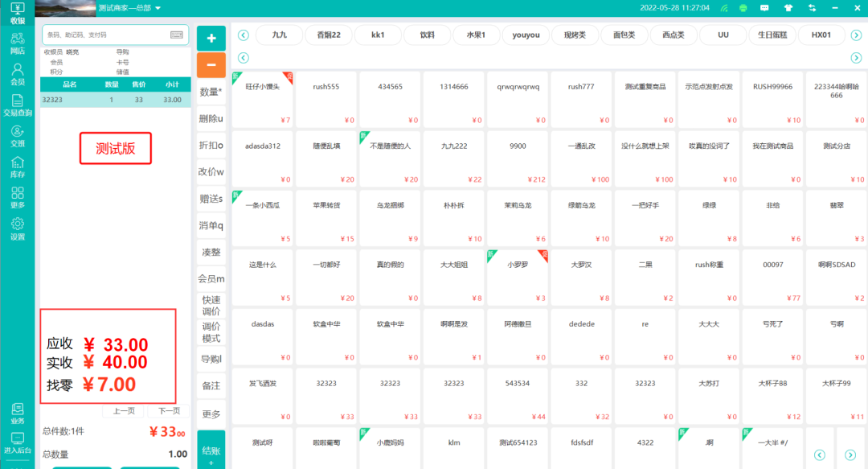Click the barcode search input field
868x469 pixels.
[104, 35]
